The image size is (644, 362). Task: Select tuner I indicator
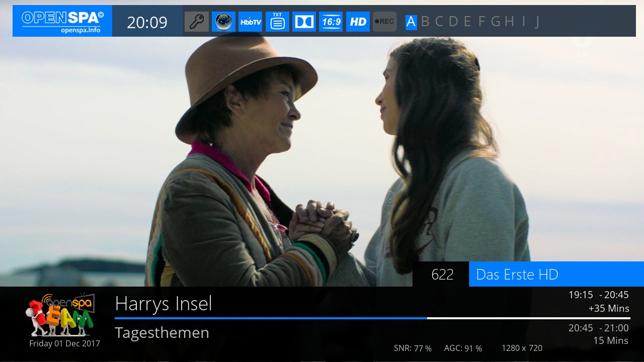click(x=524, y=22)
